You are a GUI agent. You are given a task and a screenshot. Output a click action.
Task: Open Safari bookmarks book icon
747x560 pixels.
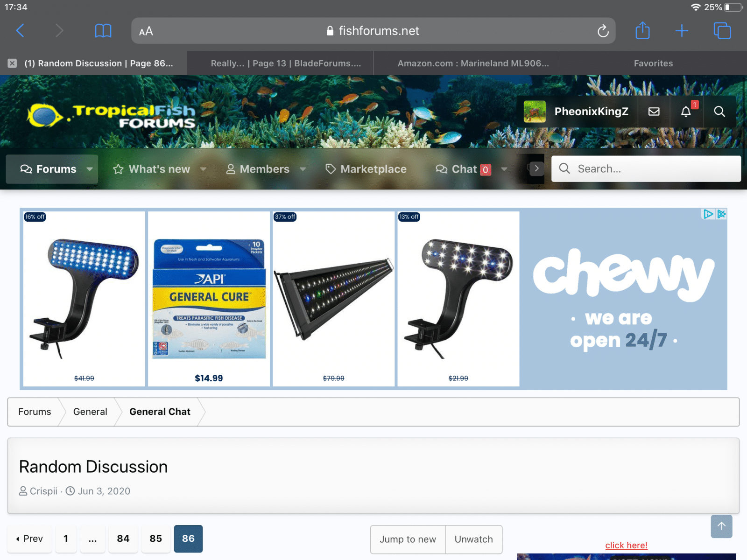coord(103,31)
